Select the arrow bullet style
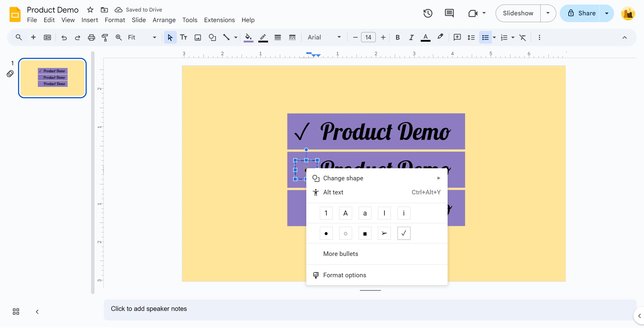 [384, 233]
